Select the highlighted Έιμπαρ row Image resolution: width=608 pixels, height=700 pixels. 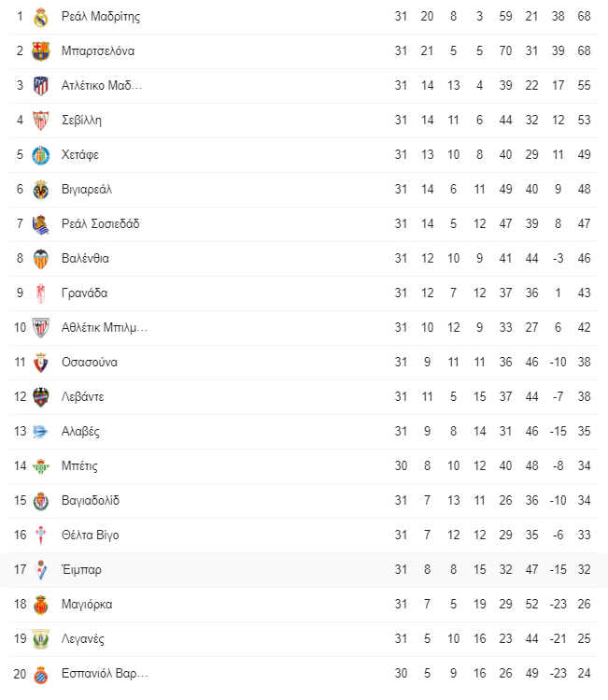coord(304,570)
